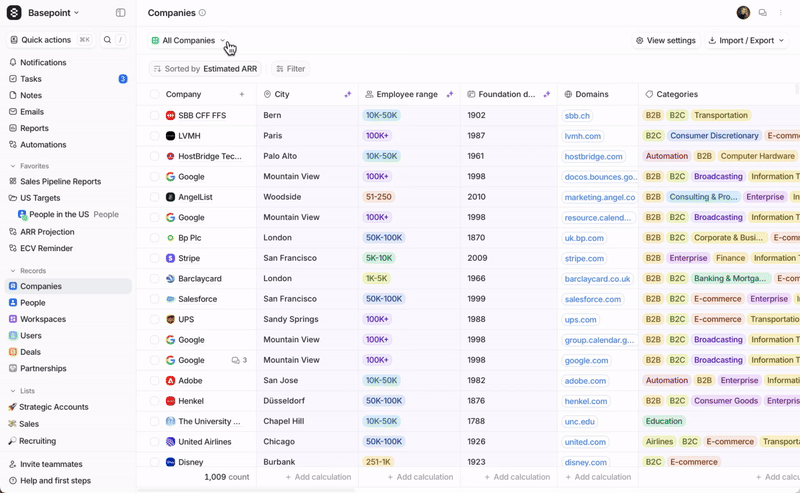Open Deals in the sidebar
Image resolution: width=800 pixels, height=493 pixels.
(30, 352)
